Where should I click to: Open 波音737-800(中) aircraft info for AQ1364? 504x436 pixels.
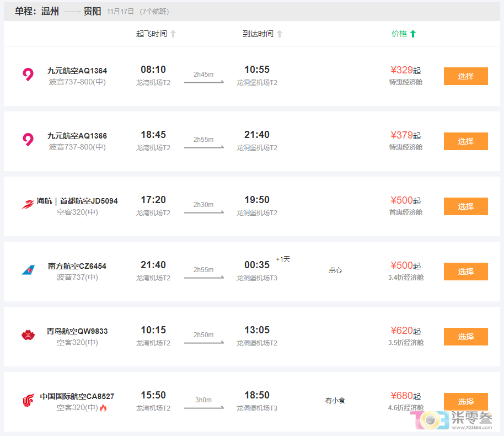[x=77, y=82]
